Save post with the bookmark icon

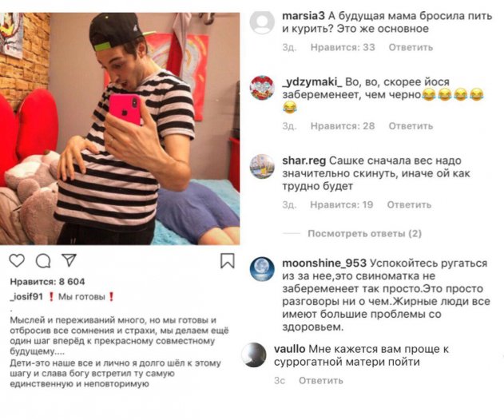click(228, 260)
